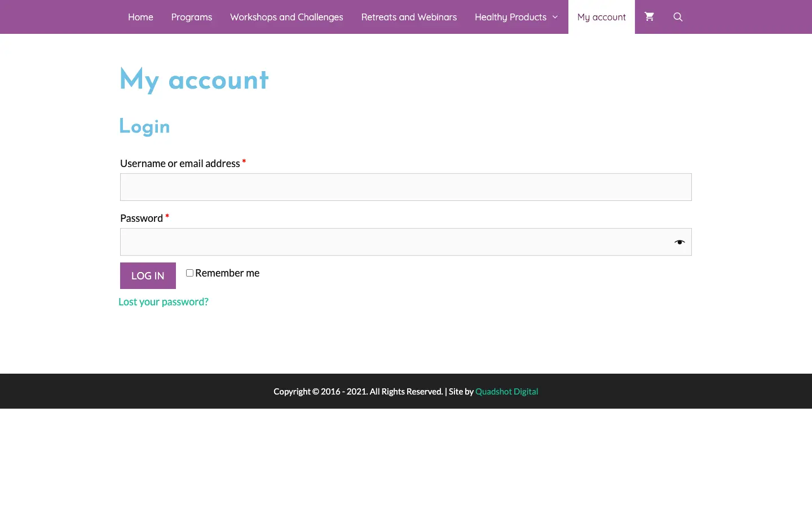Click the 'Username or email address' label

tap(180, 164)
